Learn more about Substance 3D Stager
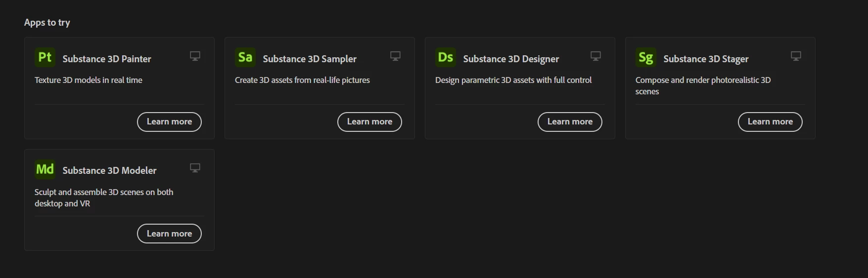Screen dimensions: 868x278 (x=770, y=122)
